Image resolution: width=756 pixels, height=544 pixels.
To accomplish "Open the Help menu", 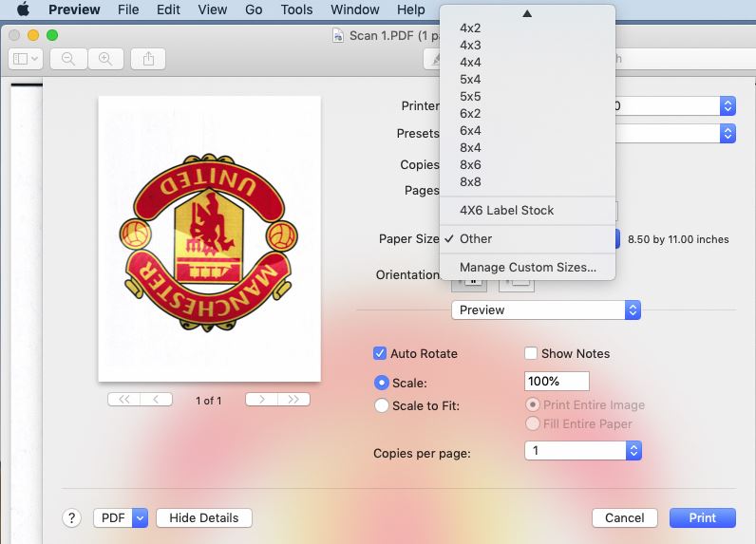I will coord(411,9).
